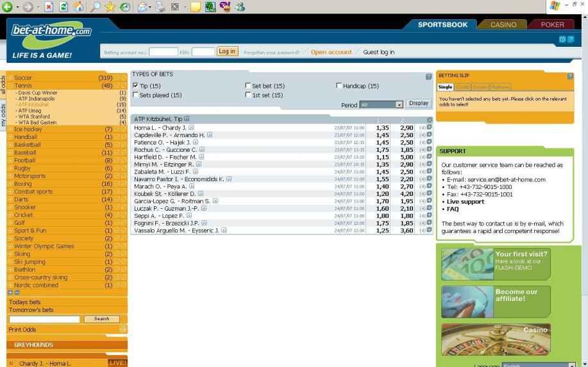588x367 pixels.
Task: Click the help icon in Betting Slip header
Action: 570,76
